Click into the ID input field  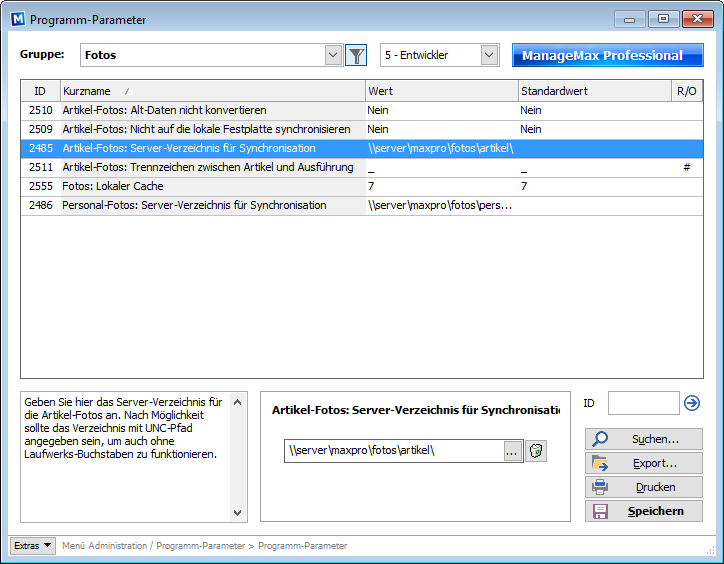pyautogui.click(x=643, y=403)
